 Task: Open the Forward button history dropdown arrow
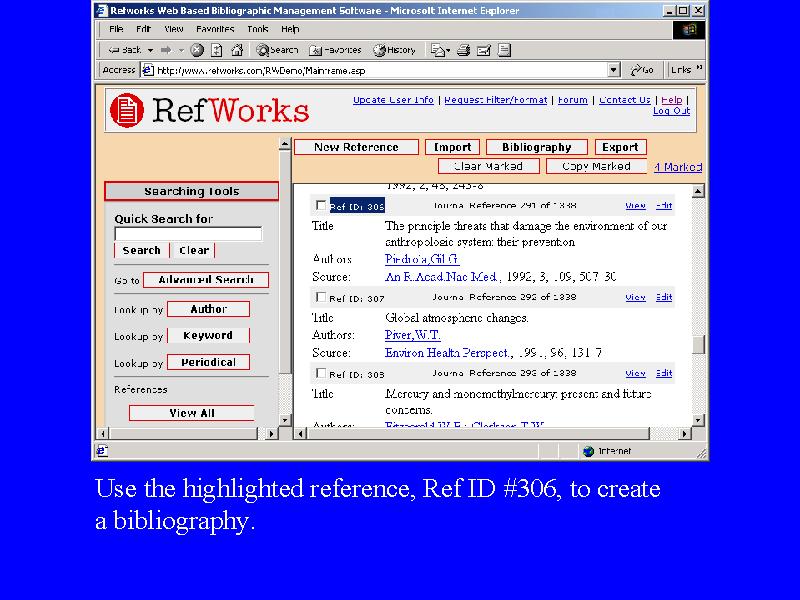181,50
